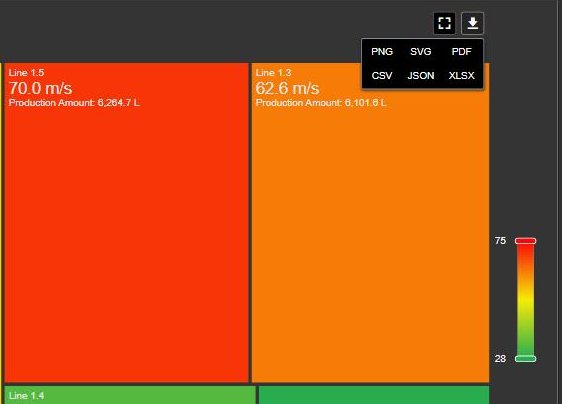
Task: Export the data as XLSX
Action: [x=462, y=76]
